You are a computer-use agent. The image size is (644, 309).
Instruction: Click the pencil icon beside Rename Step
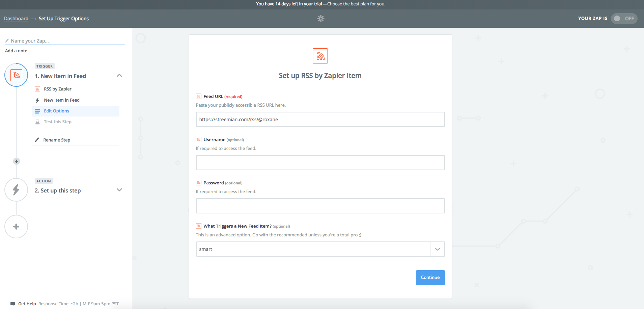coord(37,140)
